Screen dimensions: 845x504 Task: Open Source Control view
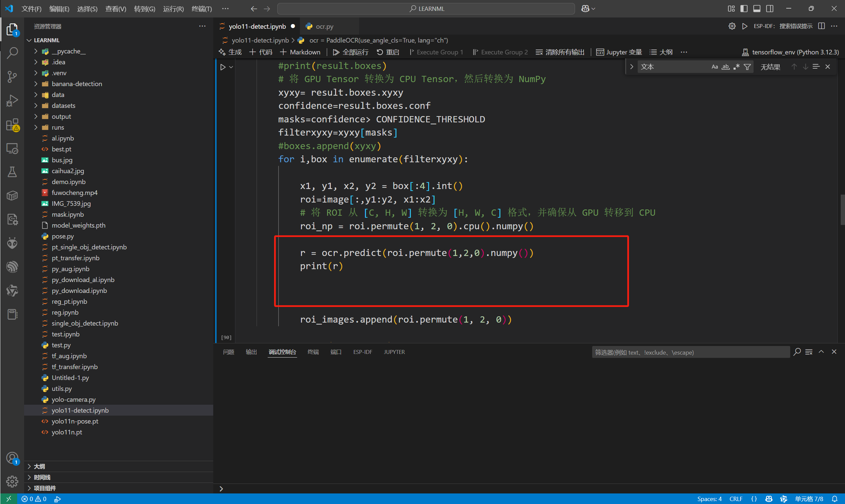[x=12, y=77]
